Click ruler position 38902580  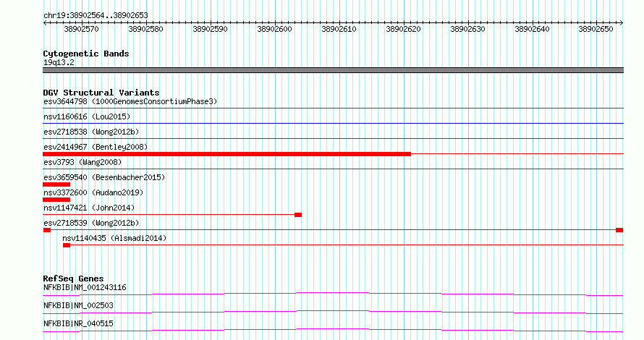[145, 29]
